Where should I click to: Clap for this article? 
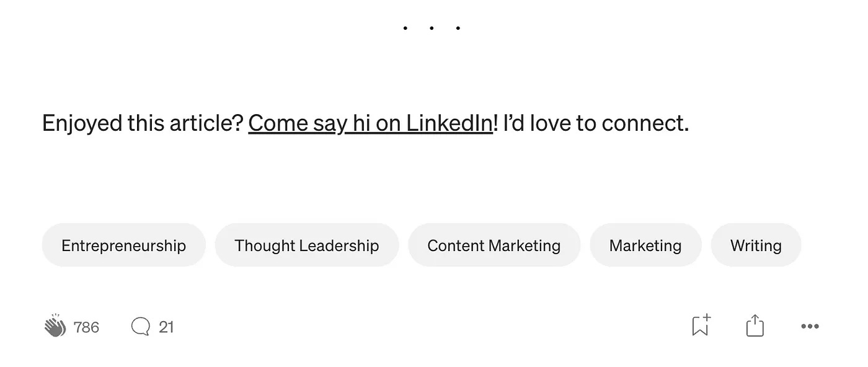pyautogui.click(x=55, y=326)
